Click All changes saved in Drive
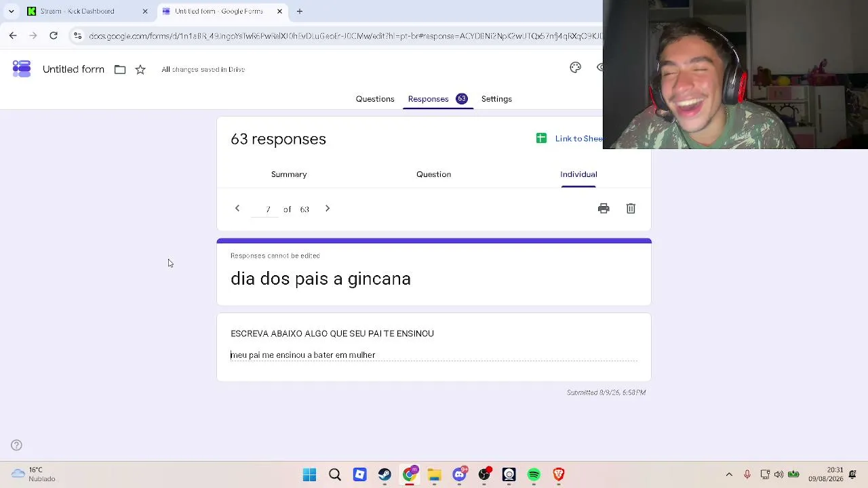 (x=203, y=69)
